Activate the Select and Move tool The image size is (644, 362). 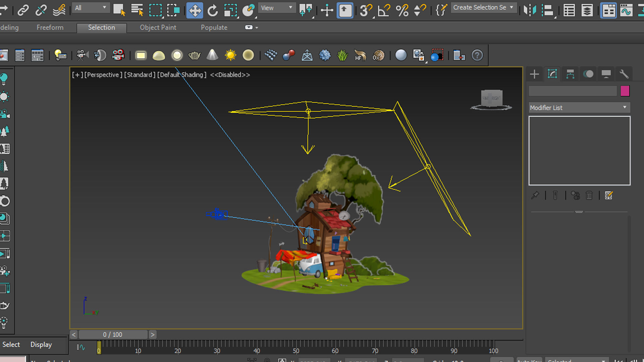(x=195, y=10)
